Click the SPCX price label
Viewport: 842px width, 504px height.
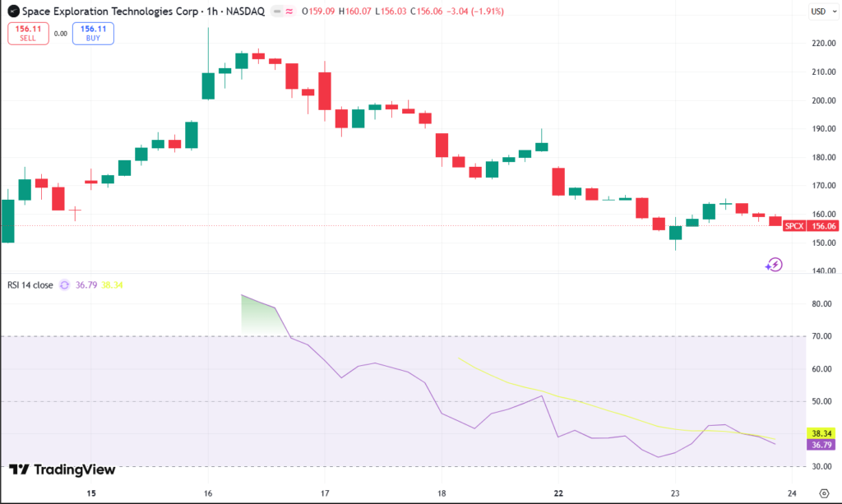[x=794, y=226]
